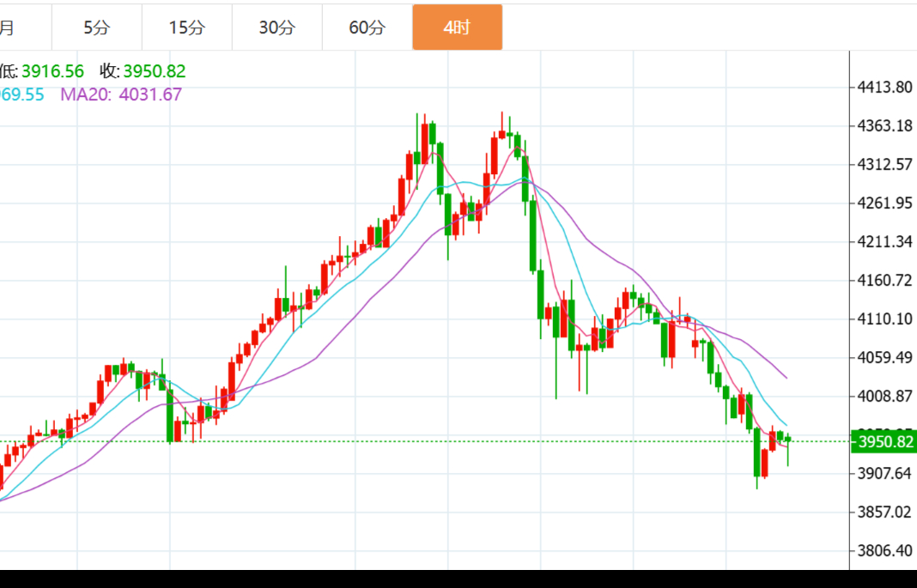Screen dimensions: 917x588
Task: Switch to the 5分 timeframe tab
Action: [97, 27]
